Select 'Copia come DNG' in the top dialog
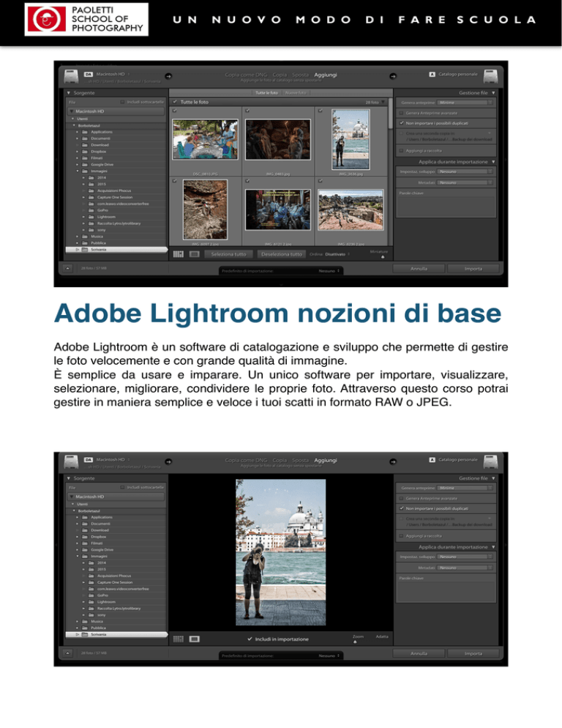Screen dimensions: 562x728 (x=246, y=75)
